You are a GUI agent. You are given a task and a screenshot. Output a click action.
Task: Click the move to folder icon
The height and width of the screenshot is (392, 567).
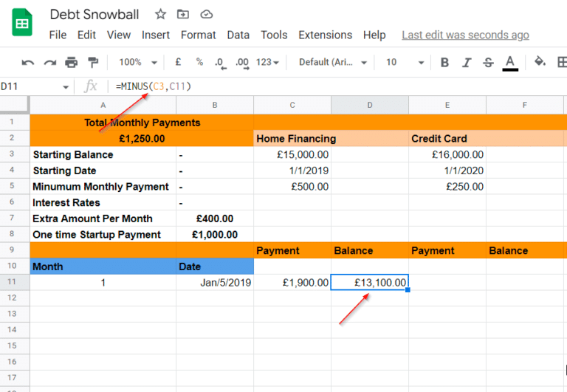pyautogui.click(x=182, y=15)
